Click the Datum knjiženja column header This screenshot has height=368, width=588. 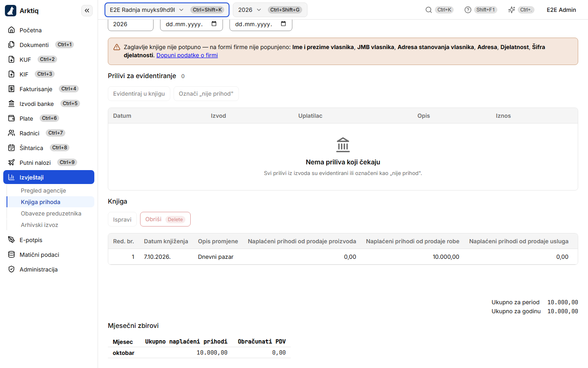tap(166, 241)
